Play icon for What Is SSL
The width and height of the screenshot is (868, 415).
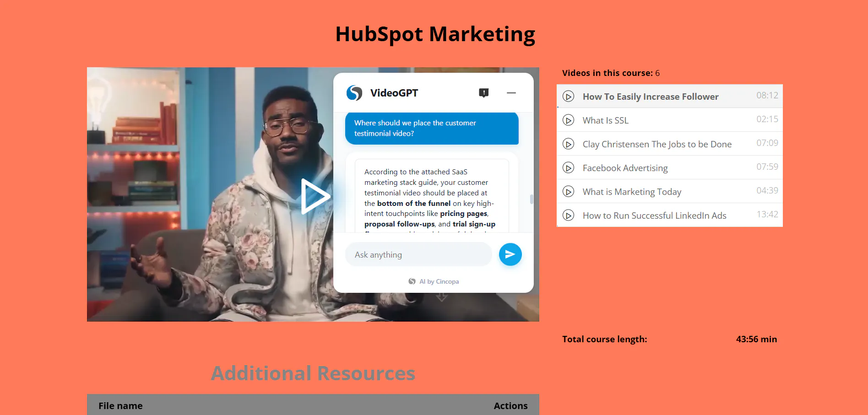(x=568, y=120)
